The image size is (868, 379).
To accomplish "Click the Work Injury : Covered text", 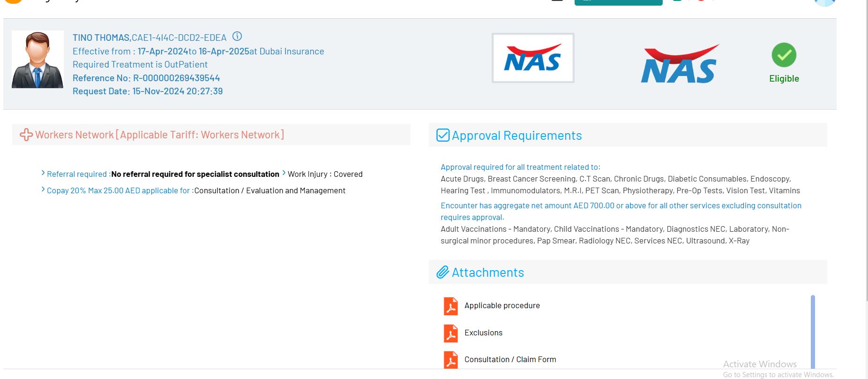I will pos(325,174).
